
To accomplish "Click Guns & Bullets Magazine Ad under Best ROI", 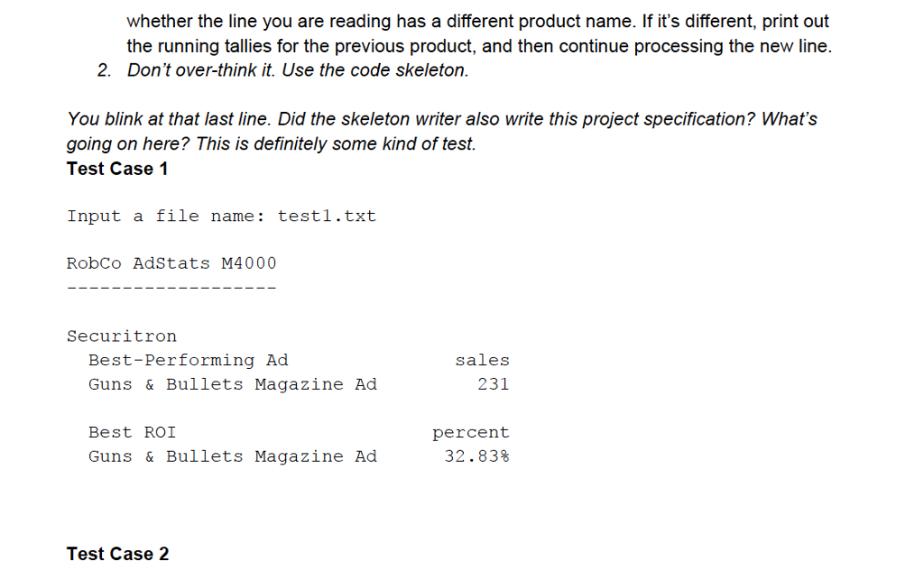I will pos(233,456).
